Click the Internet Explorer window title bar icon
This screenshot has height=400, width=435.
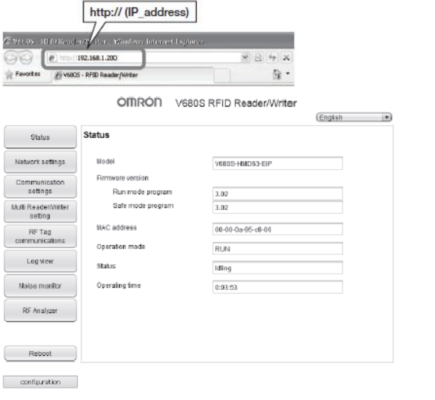[x=8, y=42]
